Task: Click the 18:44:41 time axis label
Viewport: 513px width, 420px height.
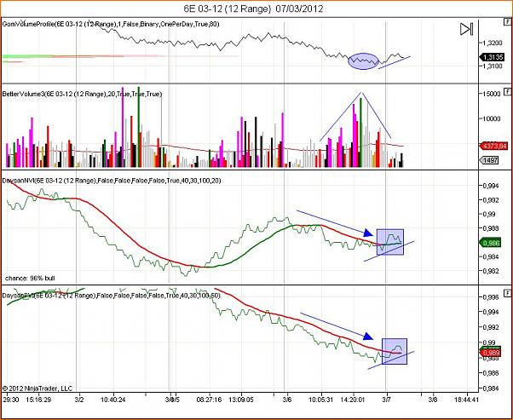Action: click(x=466, y=400)
